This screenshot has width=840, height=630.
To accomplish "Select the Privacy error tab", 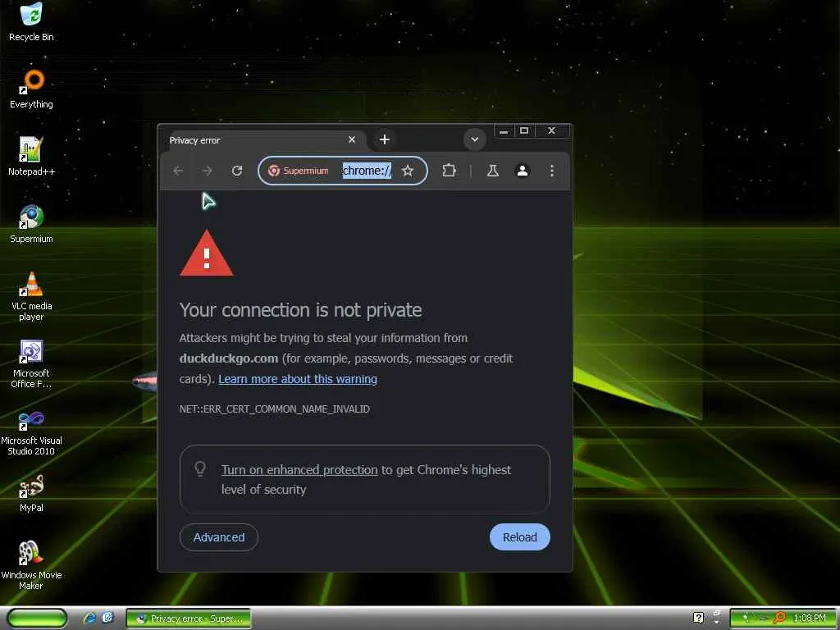I will click(x=263, y=140).
